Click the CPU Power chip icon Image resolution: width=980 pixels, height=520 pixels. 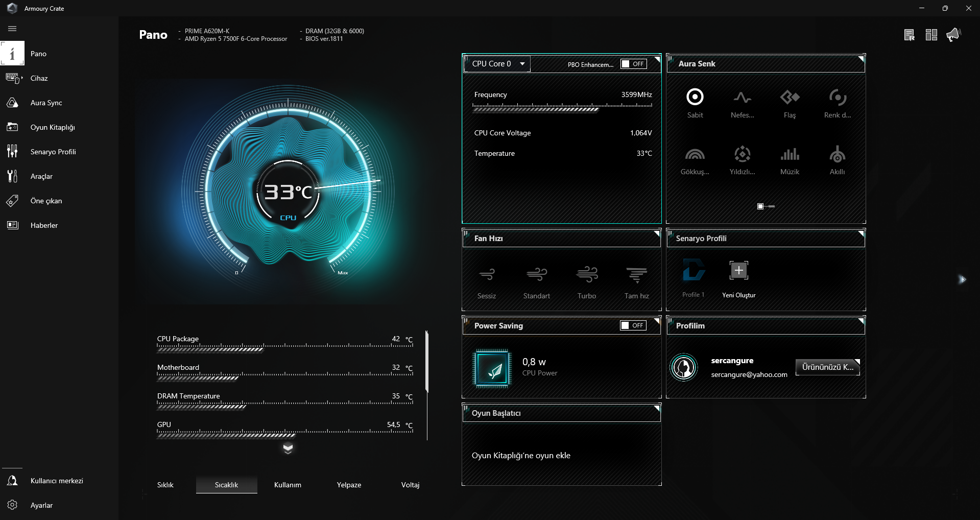[492, 368]
